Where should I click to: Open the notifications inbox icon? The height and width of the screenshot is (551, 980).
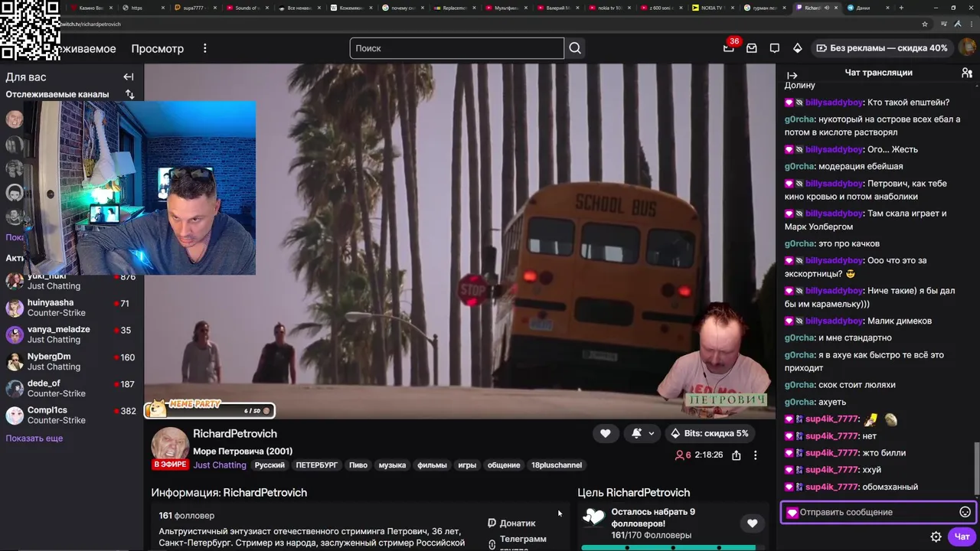[x=752, y=47]
